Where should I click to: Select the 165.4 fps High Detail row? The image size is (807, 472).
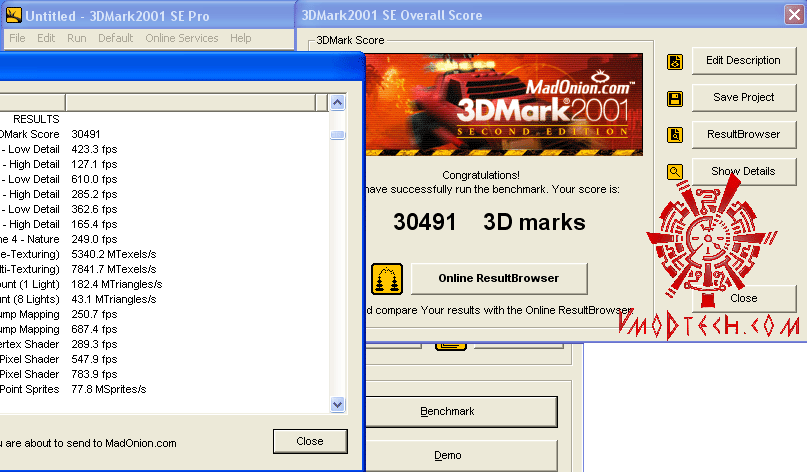tap(165, 224)
